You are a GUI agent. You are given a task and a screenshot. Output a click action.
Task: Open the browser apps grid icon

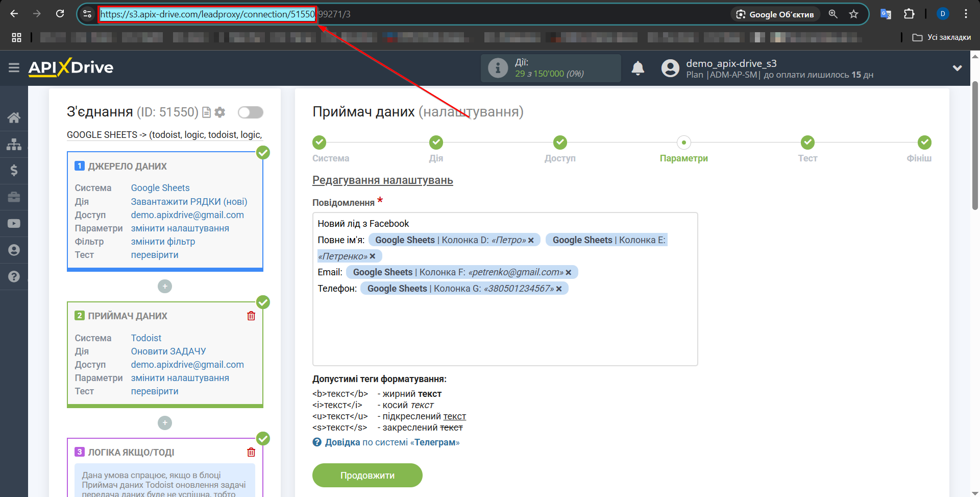tap(16, 37)
